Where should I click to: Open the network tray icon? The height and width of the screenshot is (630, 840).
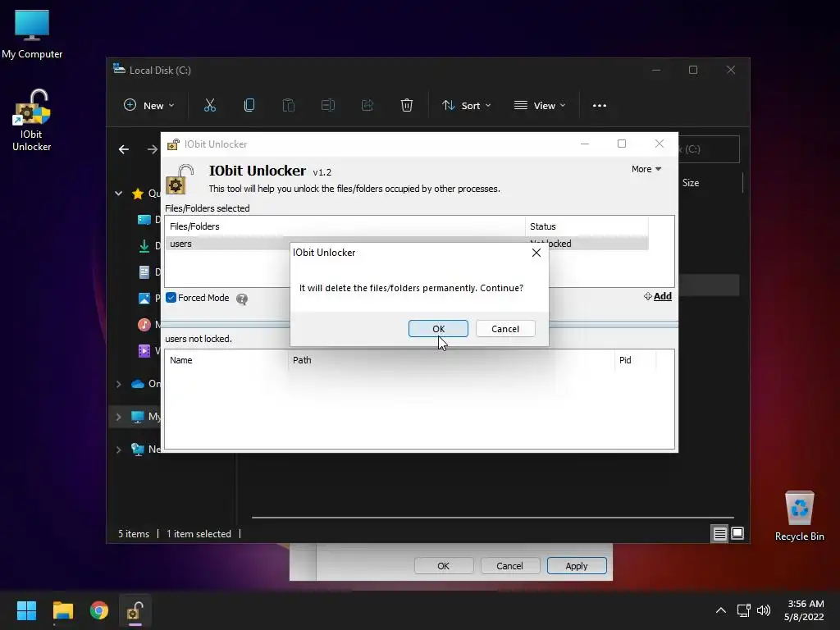pyautogui.click(x=743, y=610)
